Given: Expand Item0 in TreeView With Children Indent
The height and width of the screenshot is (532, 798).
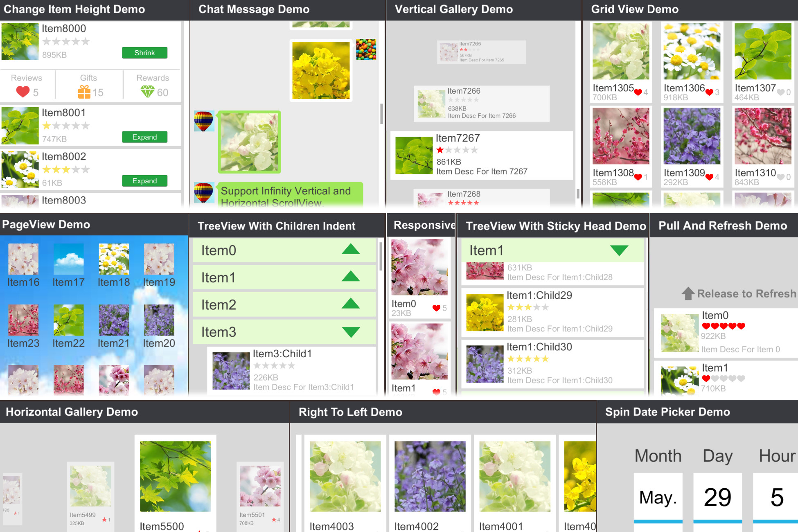Looking at the screenshot, I should point(350,249).
